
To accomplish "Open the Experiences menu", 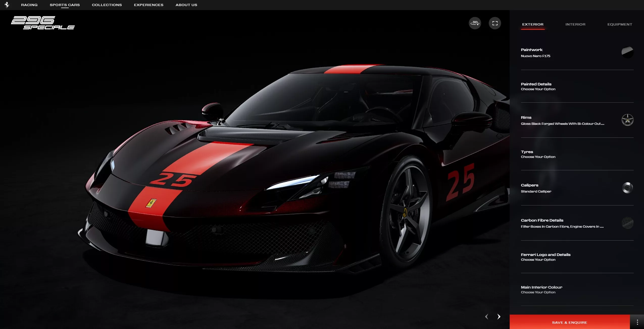I will pos(148,5).
